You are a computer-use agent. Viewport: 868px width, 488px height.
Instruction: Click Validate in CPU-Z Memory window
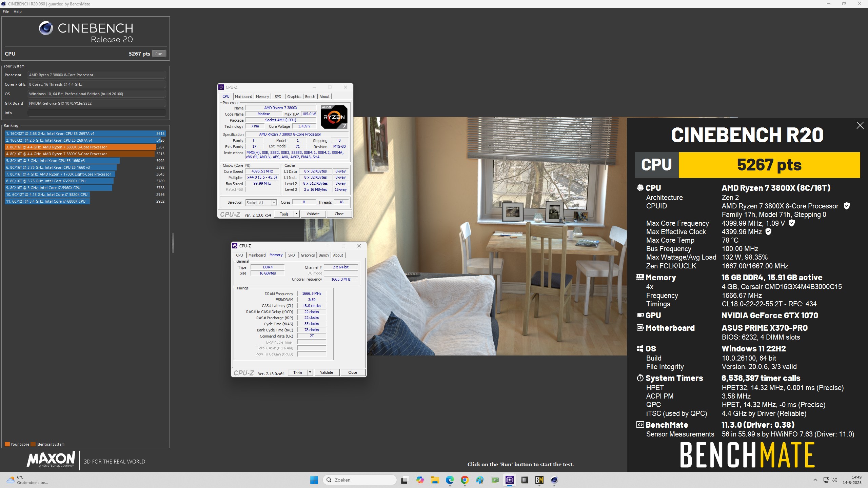(327, 372)
